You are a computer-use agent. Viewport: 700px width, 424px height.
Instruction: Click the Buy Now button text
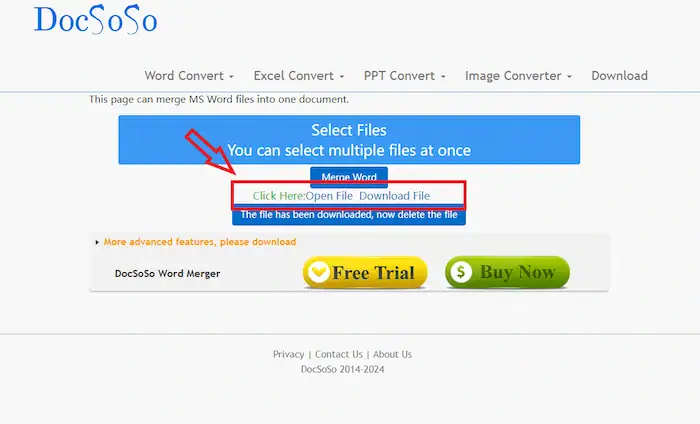point(517,273)
